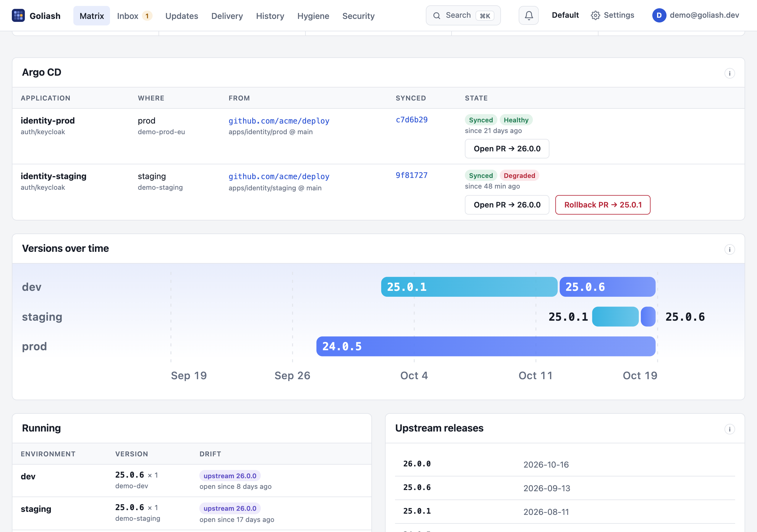Open PR to 26.0.0 for identity-staging

click(x=507, y=205)
